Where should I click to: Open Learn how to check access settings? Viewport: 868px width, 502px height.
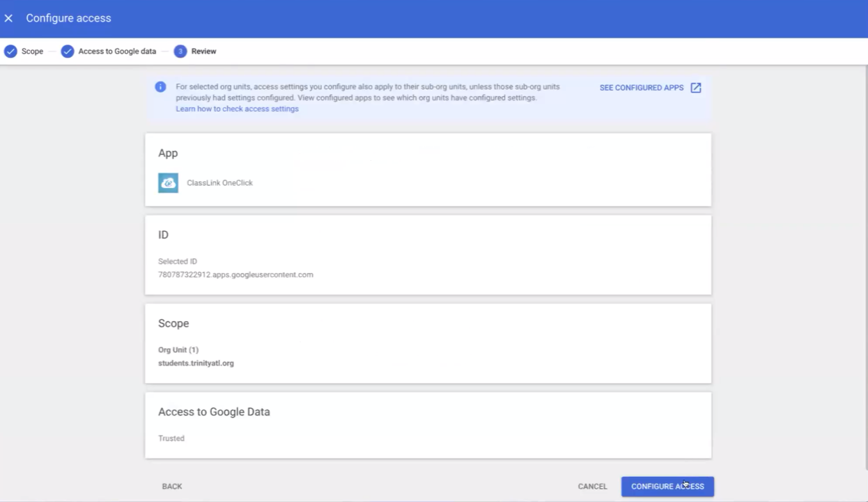[x=237, y=109]
